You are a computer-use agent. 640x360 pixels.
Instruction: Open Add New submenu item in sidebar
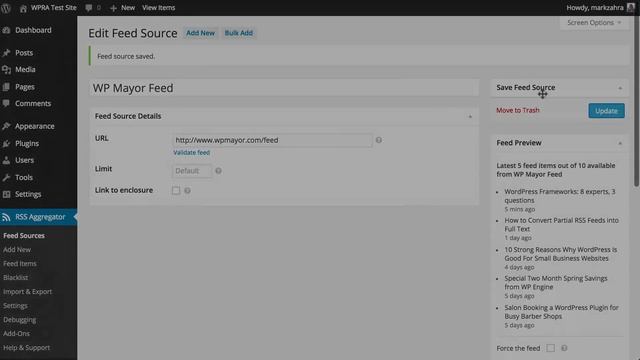point(17,249)
